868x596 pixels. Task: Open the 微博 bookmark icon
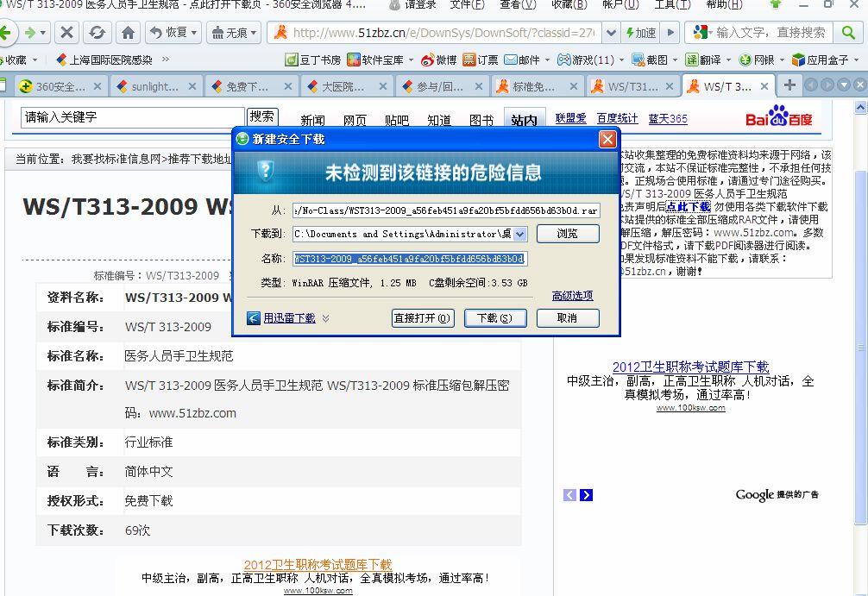tap(427, 60)
